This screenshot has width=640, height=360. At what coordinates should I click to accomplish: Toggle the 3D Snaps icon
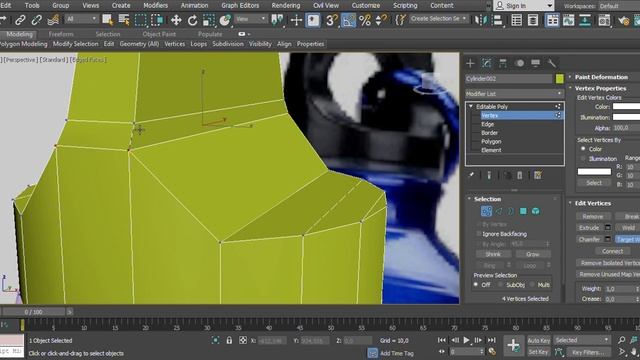[331, 20]
